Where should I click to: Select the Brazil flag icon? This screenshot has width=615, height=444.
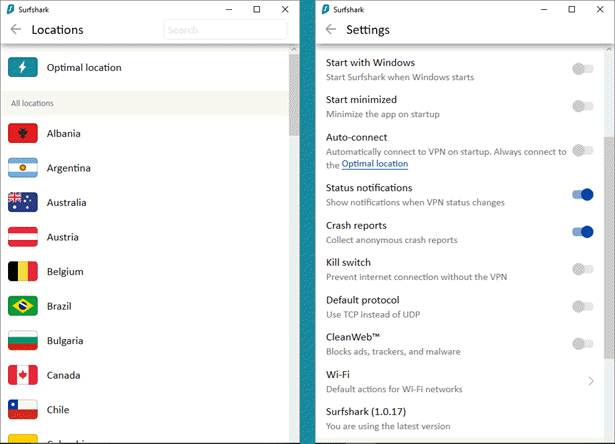tap(22, 306)
